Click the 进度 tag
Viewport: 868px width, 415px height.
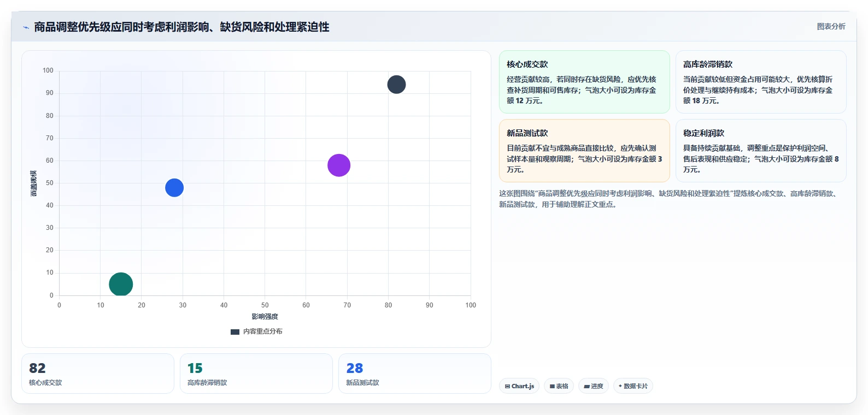[x=594, y=386]
